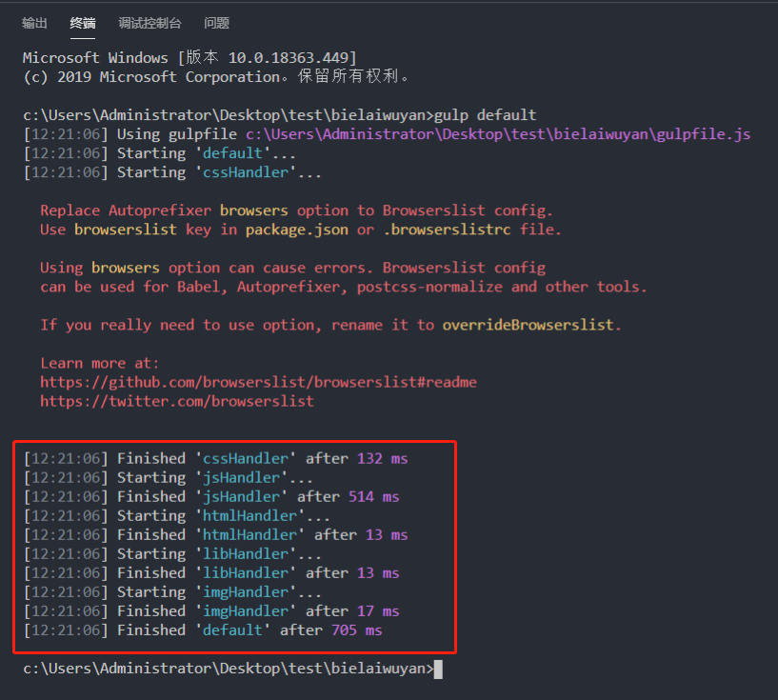Viewport: 778px width, 700px height.
Task: Open the twitter.com/browserslist link
Action: pos(177,401)
